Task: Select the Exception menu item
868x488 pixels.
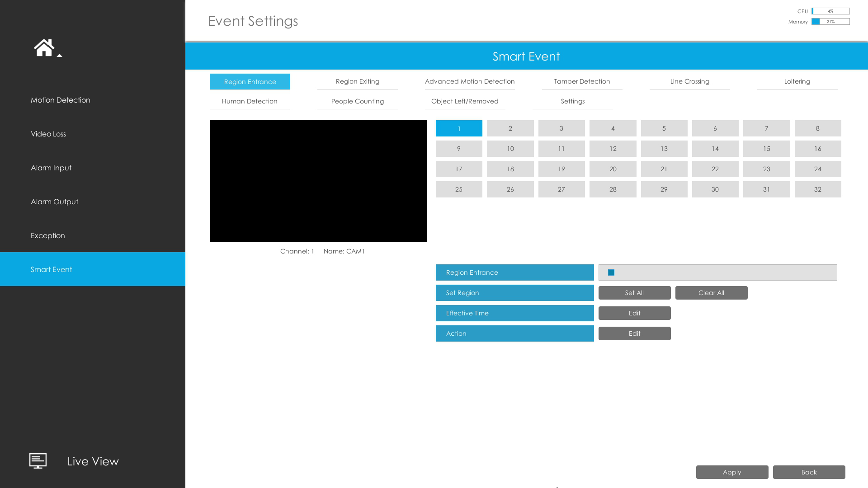Action: point(48,235)
